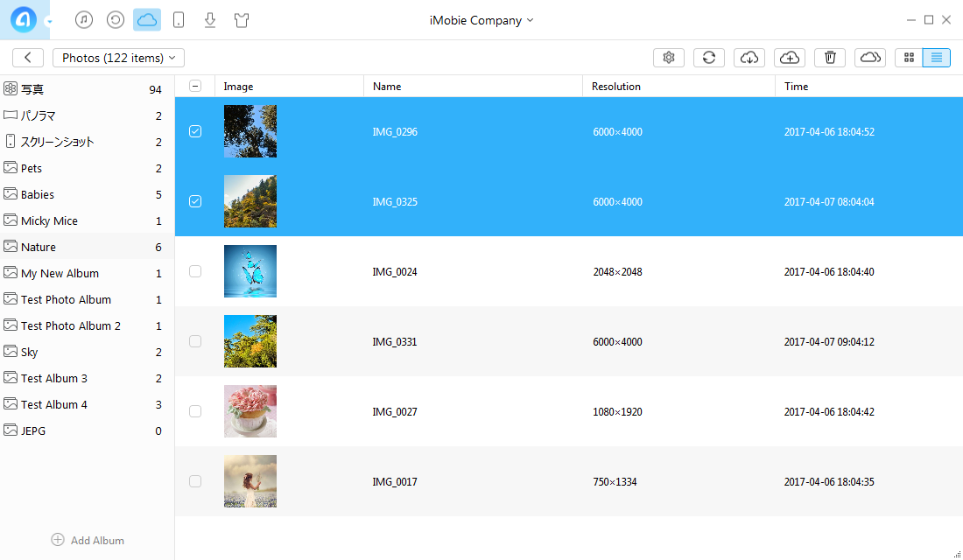Check the IMG_0024 checkbox
This screenshot has height=560, width=963.
195,271
